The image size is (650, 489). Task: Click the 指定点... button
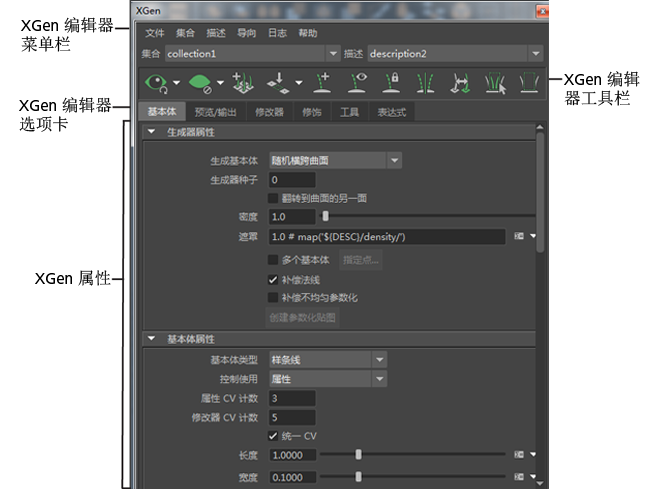point(361,260)
